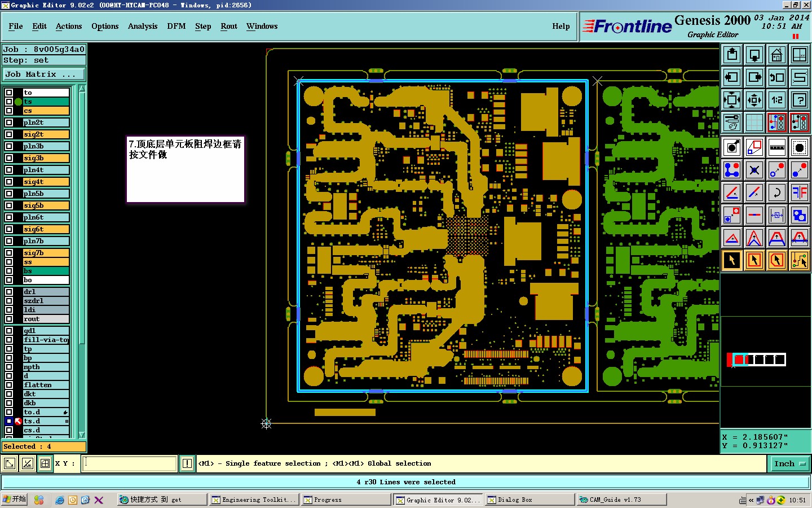
Task: Select the pln5b layer row
Action: [x=46, y=194]
